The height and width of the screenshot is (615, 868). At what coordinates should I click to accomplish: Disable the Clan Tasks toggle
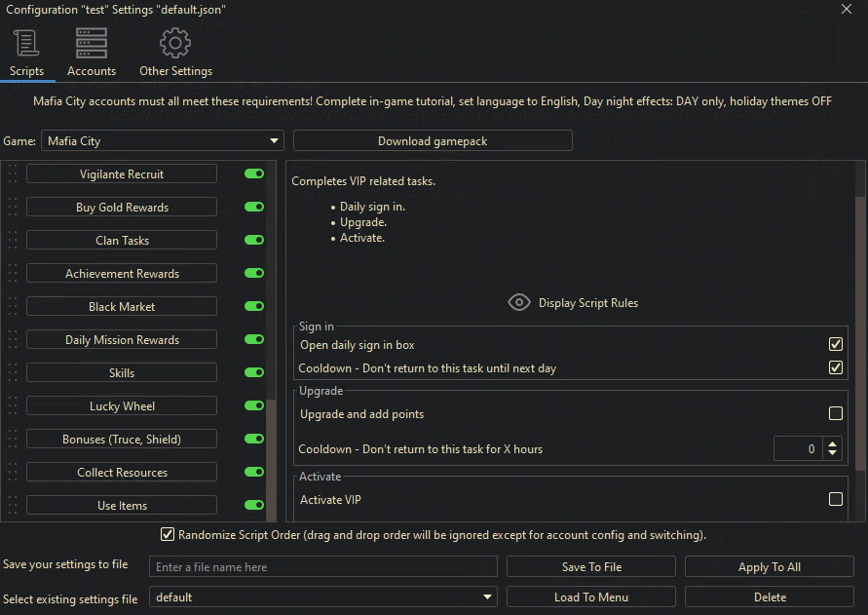(x=254, y=240)
